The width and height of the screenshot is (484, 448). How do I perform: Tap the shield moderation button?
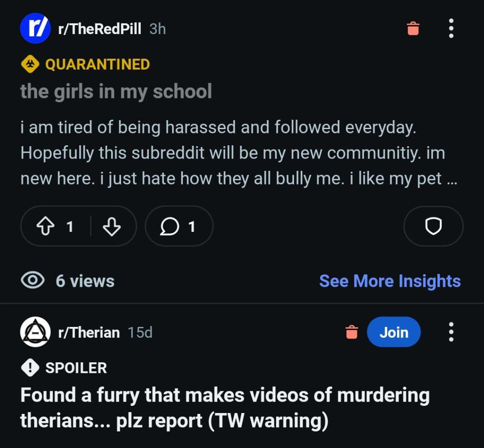(433, 227)
